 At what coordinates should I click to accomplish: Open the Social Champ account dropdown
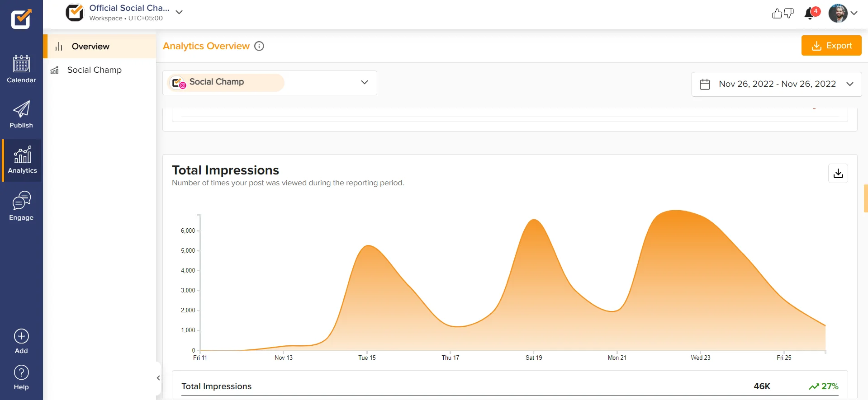270,83
